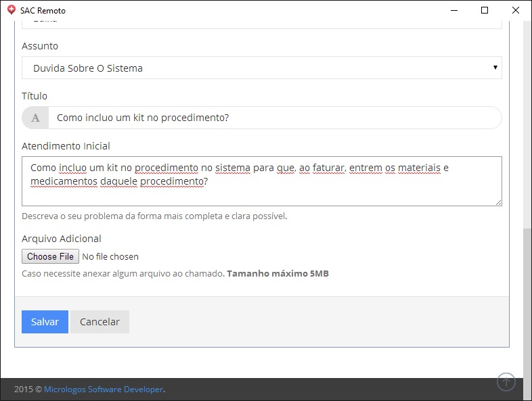
Task: Click the letter A icon beside Título
Action: pos(35,118)
